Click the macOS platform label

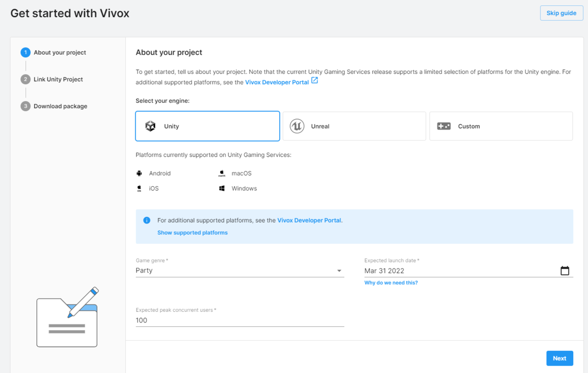(242, 174)
